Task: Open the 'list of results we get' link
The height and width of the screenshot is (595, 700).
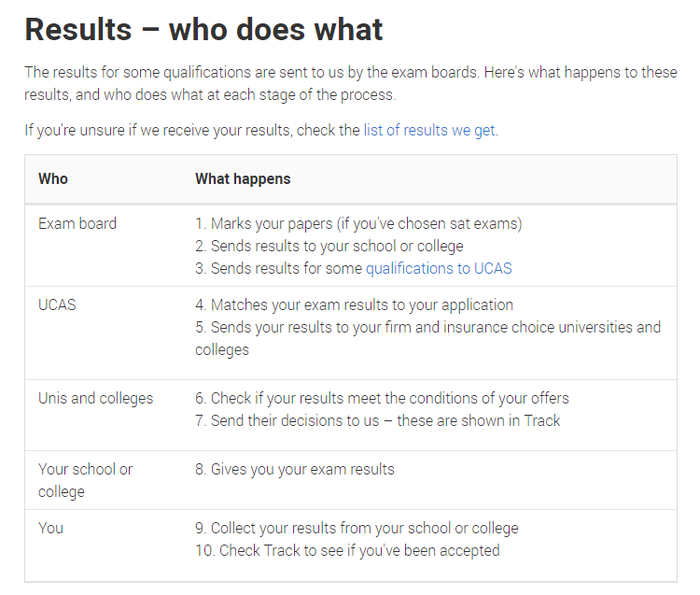Action: pyautogui.click(x=429, y=131)
